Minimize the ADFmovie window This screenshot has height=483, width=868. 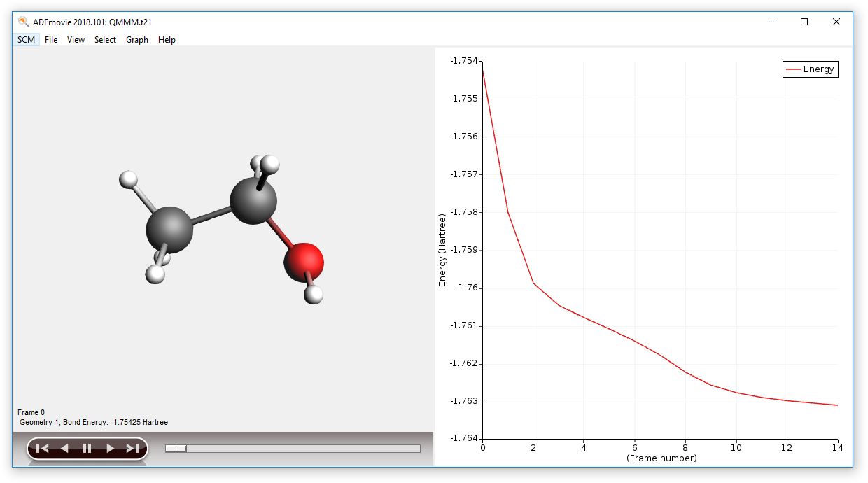coord(772,22)
